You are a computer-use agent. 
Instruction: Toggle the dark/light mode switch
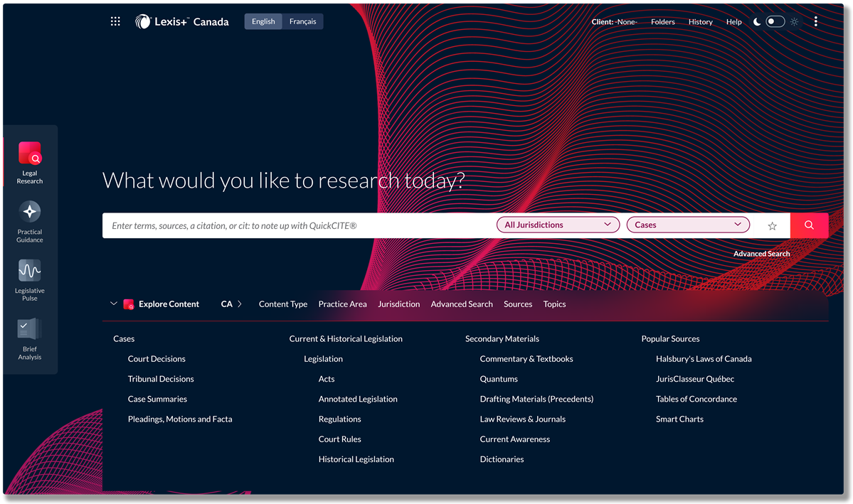775,22
